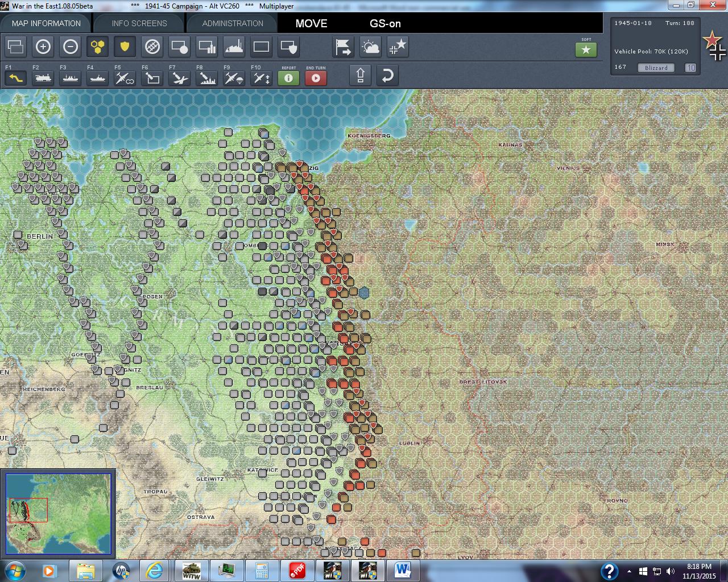The width and height of the screenshot is (728, 582).
Task: Click the 1945-01-18 date text
Action: [x=633, y=23]
